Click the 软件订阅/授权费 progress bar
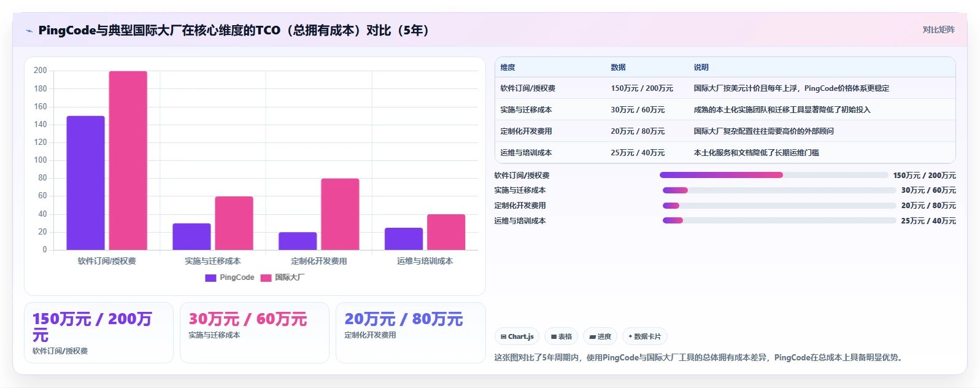980x388 pixels. [774, 175]
